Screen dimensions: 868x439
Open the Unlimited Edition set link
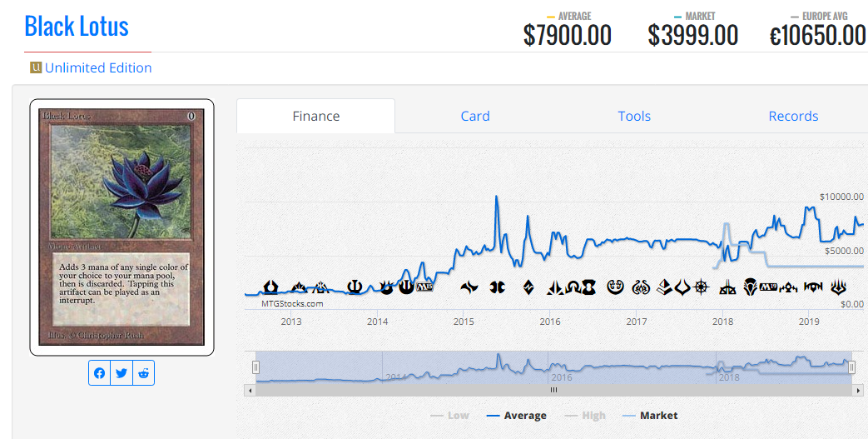[x=98, y=67]
